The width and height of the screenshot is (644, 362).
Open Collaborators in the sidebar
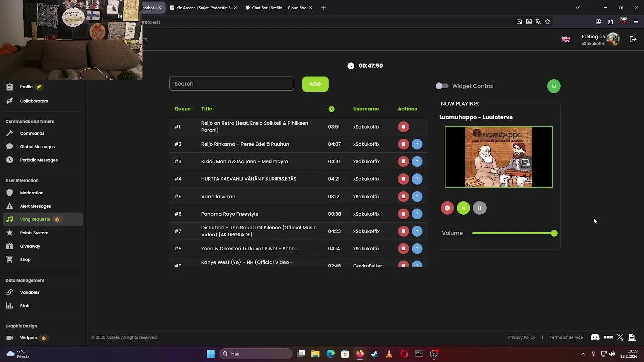tap(34, 101)
